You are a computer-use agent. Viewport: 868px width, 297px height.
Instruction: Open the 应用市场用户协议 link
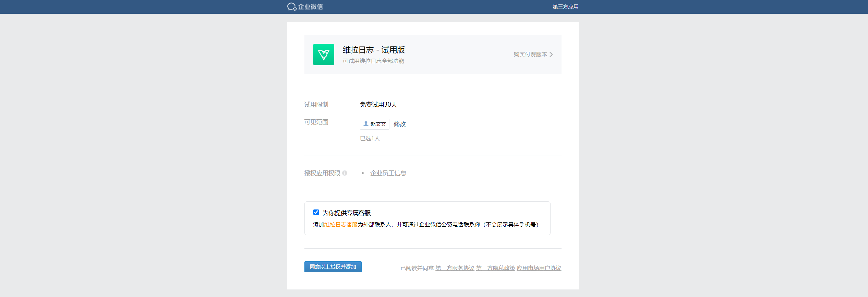[x=539, y=268]
